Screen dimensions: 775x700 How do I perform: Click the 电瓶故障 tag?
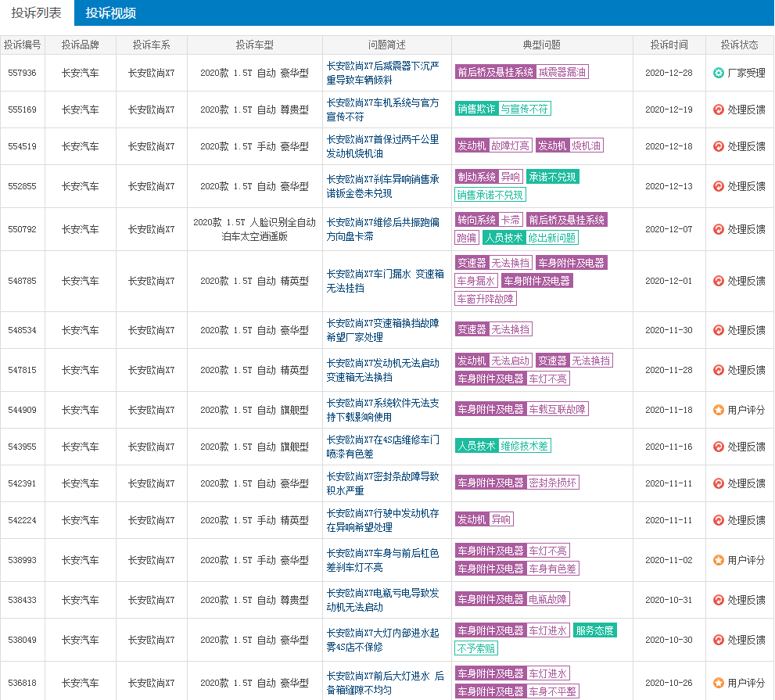pyautogui.click(x=547, y=599)
